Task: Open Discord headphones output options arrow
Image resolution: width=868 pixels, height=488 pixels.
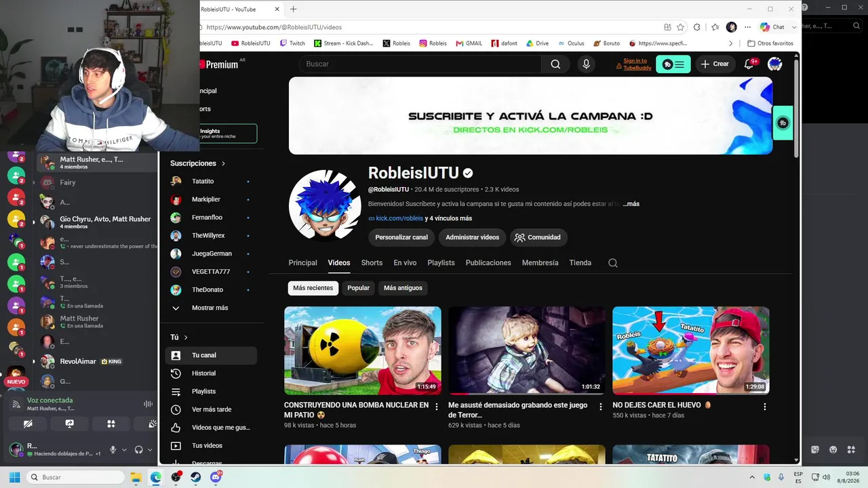Action: [x=150, y=449]
